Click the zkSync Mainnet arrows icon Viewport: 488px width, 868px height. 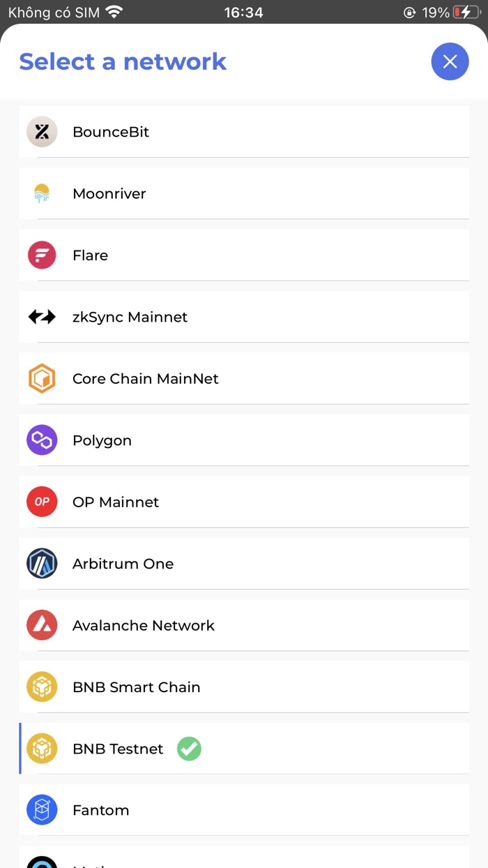click(42, 317)
